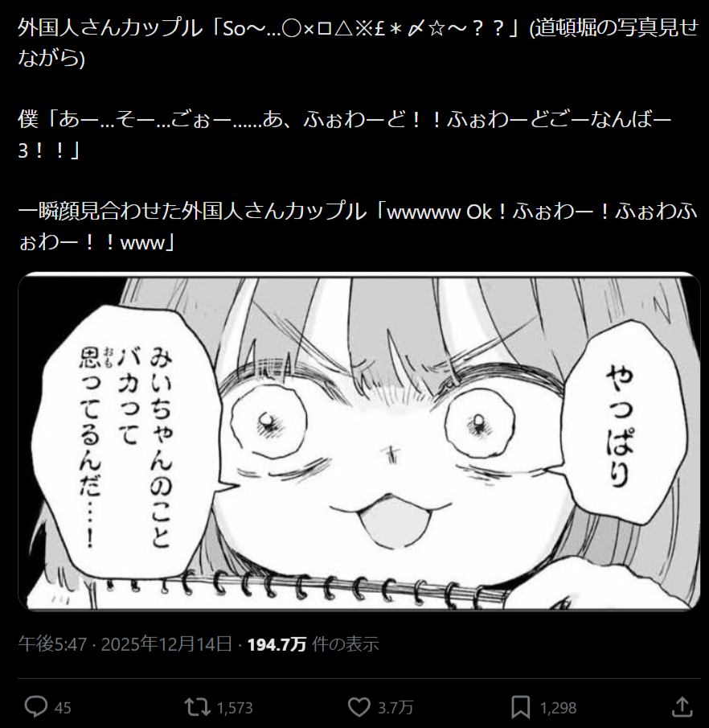Screen dimensions: 709x728
Task: Like the post with the heart icon
Action: tap(359, 707)
